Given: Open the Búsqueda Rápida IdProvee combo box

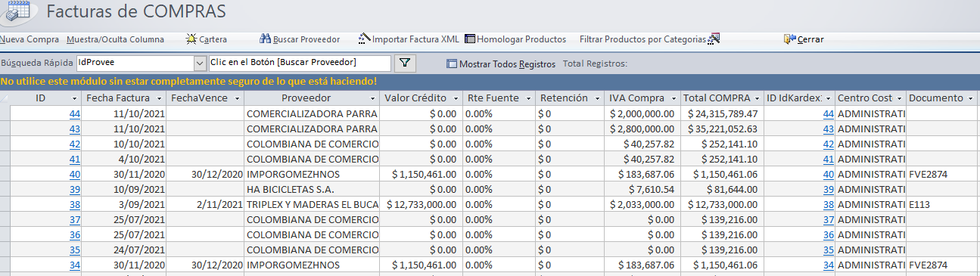Looking at the screenshot, I should (200, 63).
